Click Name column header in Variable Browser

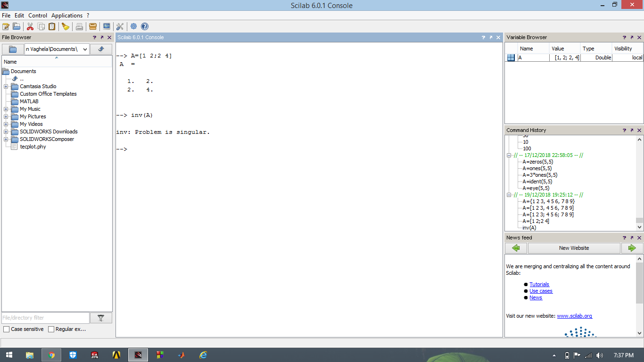point(534,49)
